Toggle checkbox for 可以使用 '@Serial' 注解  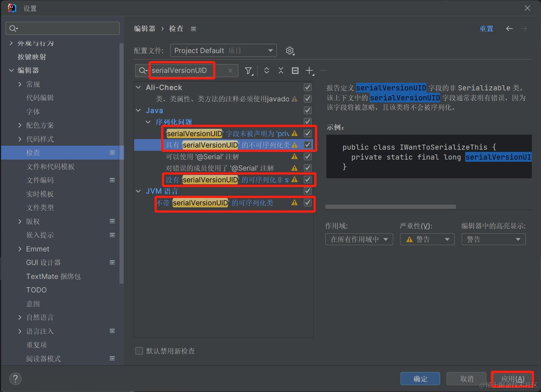(x=308, y=157)
